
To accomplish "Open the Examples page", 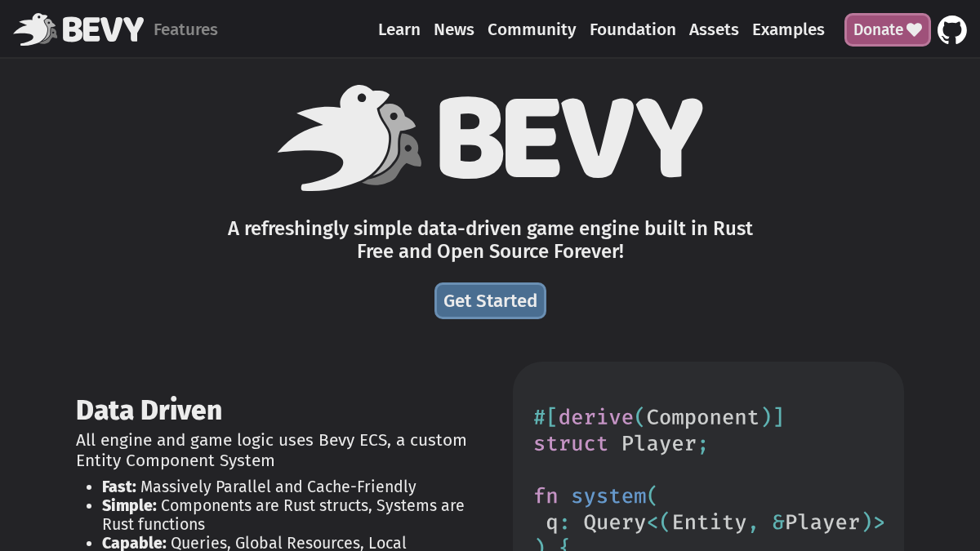I will tap(788, 29).
